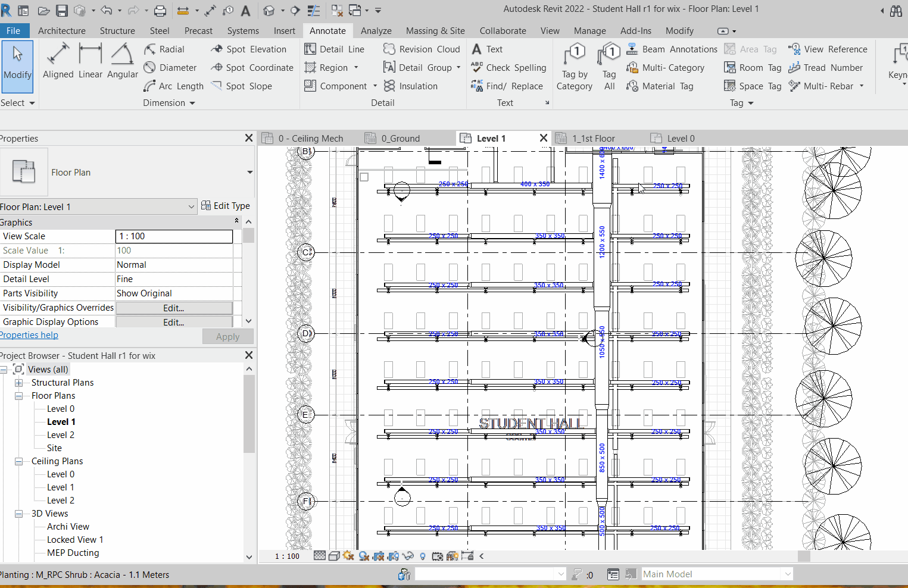Pick the Arc Length dimension tool
The height and width of the screenshot is (588, 908).
click(x=174, y=86)
